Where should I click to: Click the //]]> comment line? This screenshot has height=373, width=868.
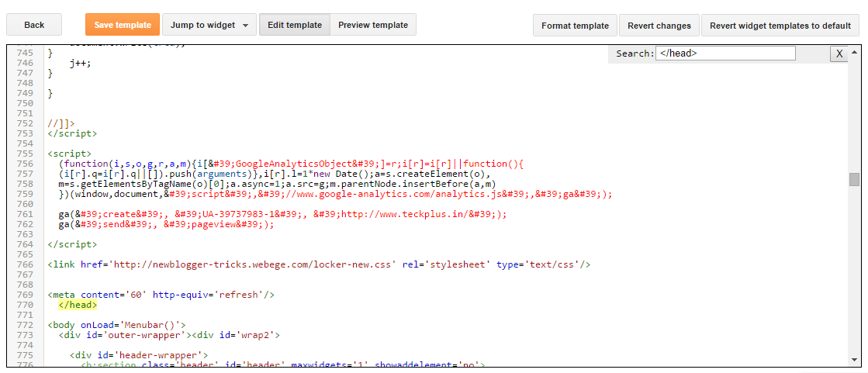tap(61, 123)
